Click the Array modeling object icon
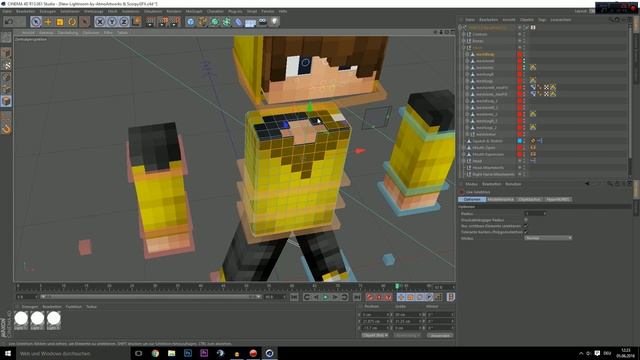640x360 pixels. point(227,22)
